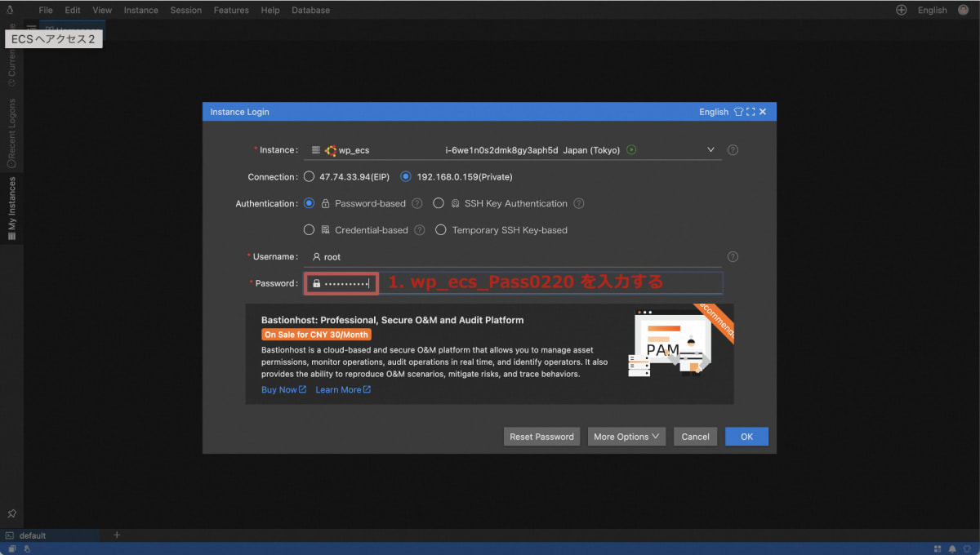The height and width of the screenshot is (555, 980).
Task: Click the help icon next to Username
Action: click(x=733, y=256)
